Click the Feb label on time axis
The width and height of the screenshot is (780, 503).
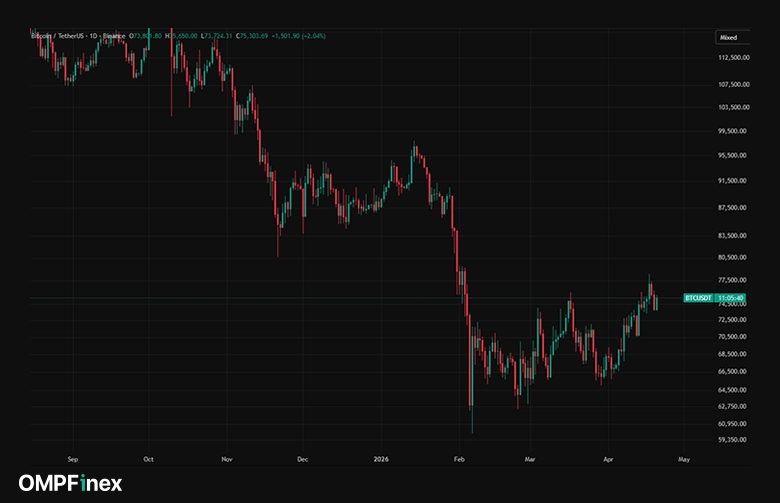458,459
